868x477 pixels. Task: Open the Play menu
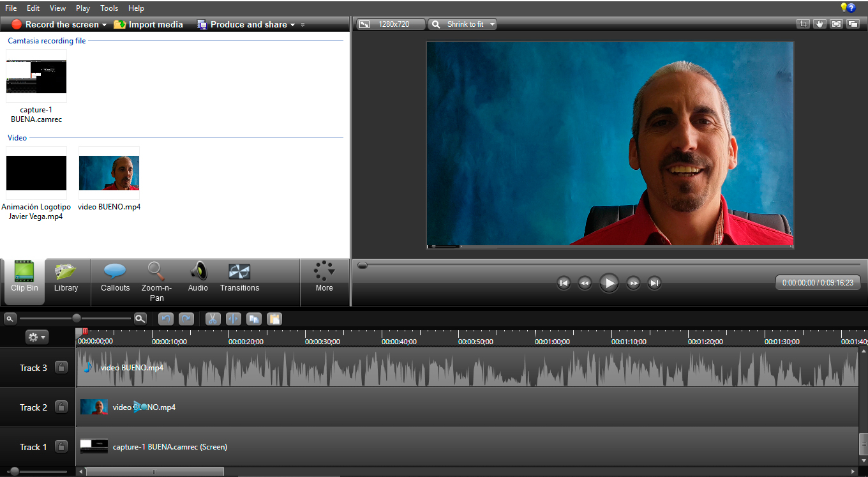click(x=83, y=8)
